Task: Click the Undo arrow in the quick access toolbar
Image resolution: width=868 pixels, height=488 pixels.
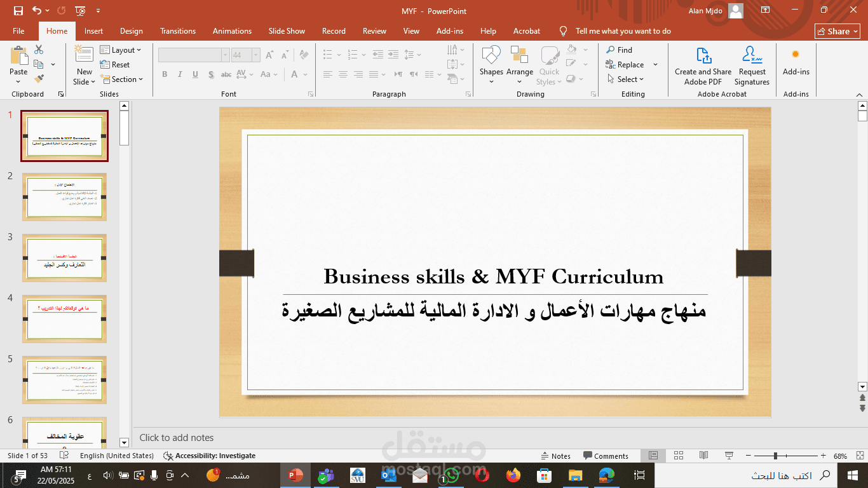Action: click(37, 11)
